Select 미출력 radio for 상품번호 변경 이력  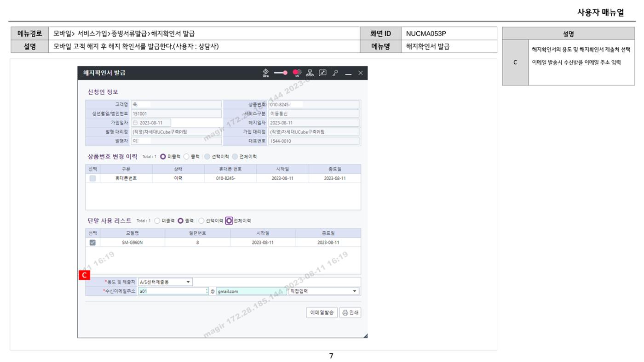(163, 157)
